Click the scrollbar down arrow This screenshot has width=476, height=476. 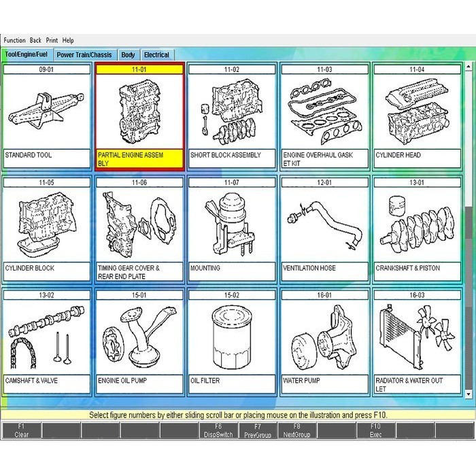pos(469,394)
